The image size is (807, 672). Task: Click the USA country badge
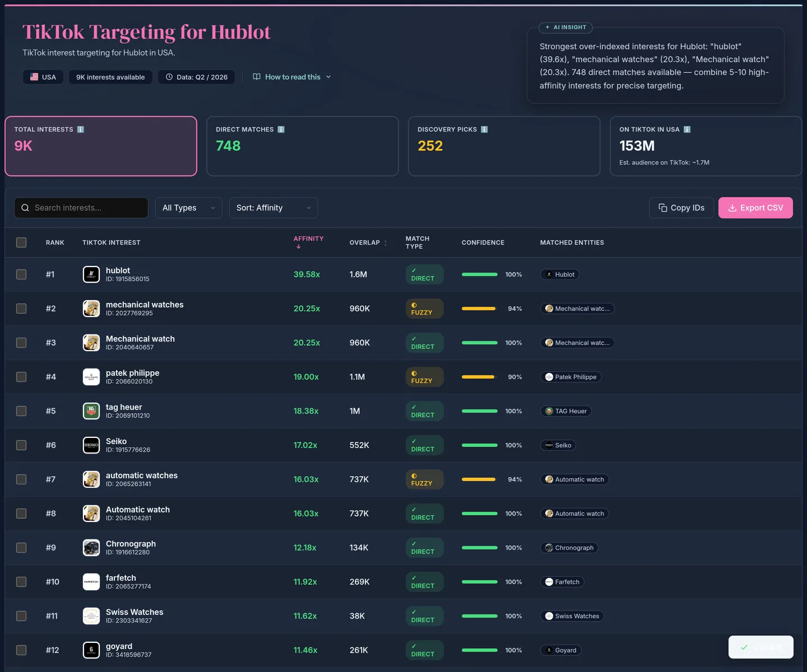coord(43,77)
